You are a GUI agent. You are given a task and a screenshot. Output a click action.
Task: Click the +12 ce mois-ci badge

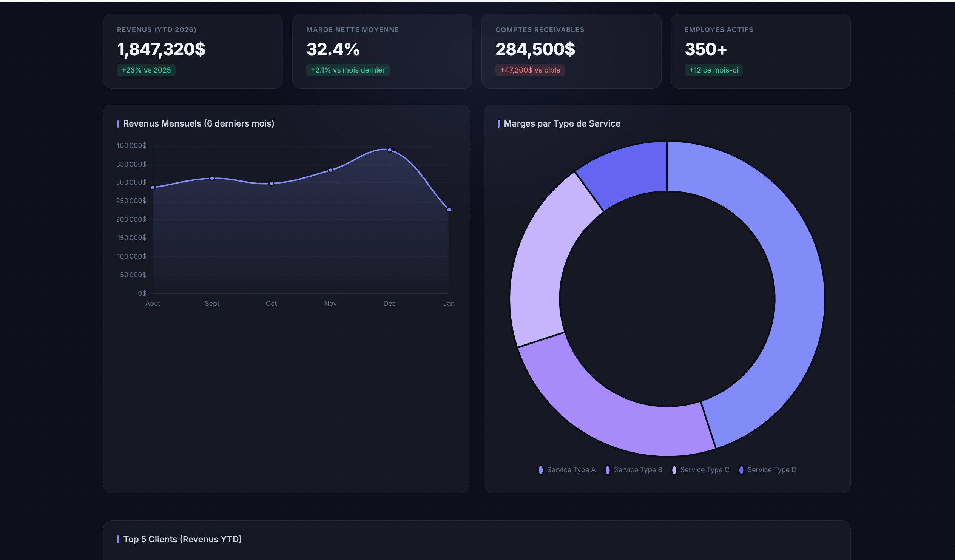click(713, 70)
